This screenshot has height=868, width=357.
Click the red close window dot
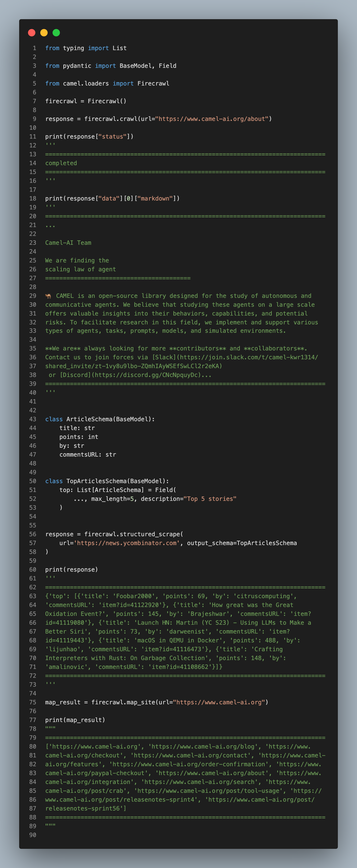point(32,33)
